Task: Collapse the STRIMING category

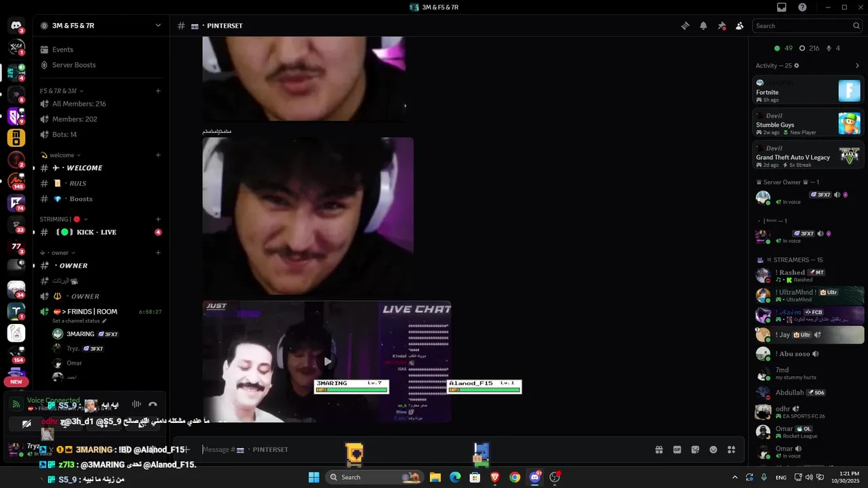Action: tap(64, 220)
